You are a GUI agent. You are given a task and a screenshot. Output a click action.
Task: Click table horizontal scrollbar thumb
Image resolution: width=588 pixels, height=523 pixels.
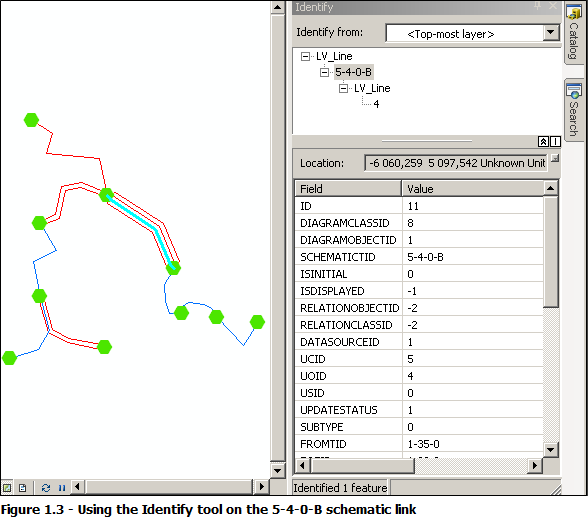click(363, 466)
